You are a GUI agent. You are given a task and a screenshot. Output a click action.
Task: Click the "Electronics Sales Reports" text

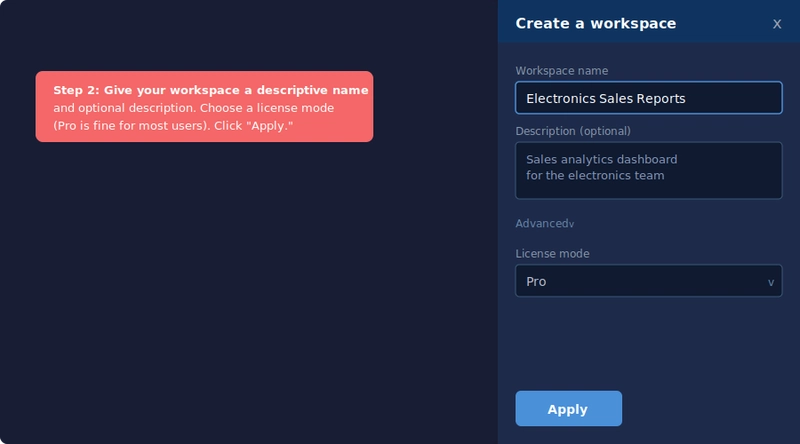click(605, 99)
